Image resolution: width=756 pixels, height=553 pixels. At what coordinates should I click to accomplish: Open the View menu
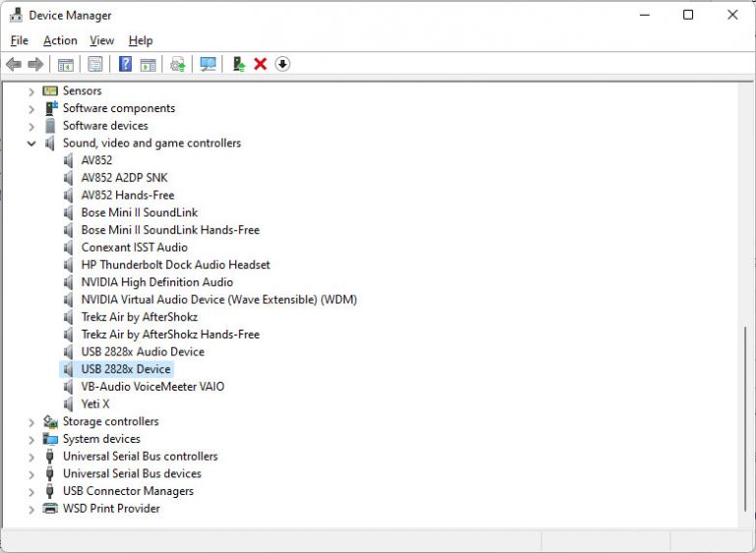tap(101, 40)
